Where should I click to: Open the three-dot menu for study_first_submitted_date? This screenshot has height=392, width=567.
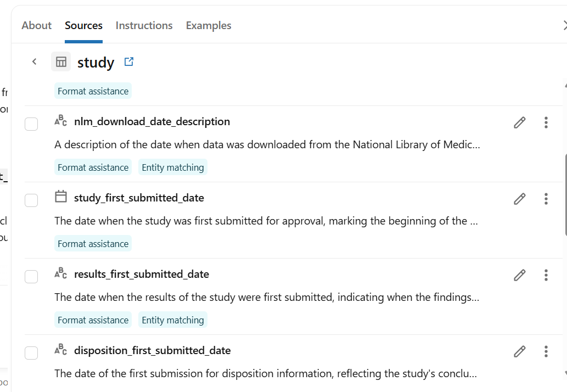tap(546, 199)
